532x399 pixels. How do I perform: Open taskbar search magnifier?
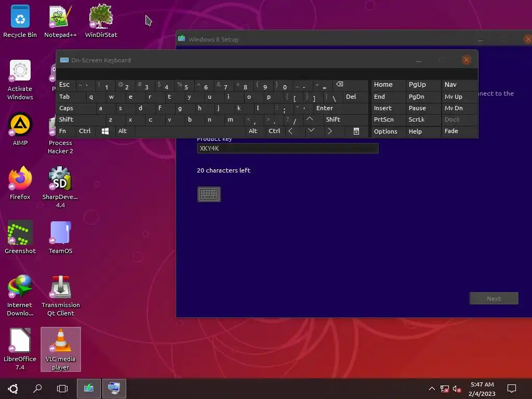click(37, 389)
